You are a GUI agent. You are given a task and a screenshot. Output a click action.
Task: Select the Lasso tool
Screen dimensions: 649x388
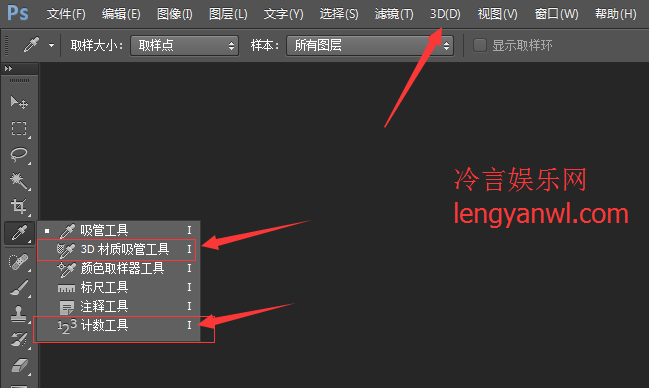[x=19, y=155]
